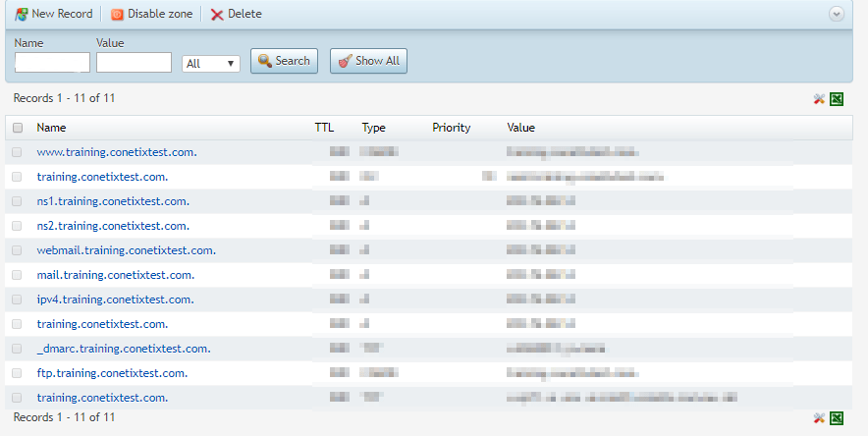Toggle the select-all checkbox in the header

pos(18,128)
